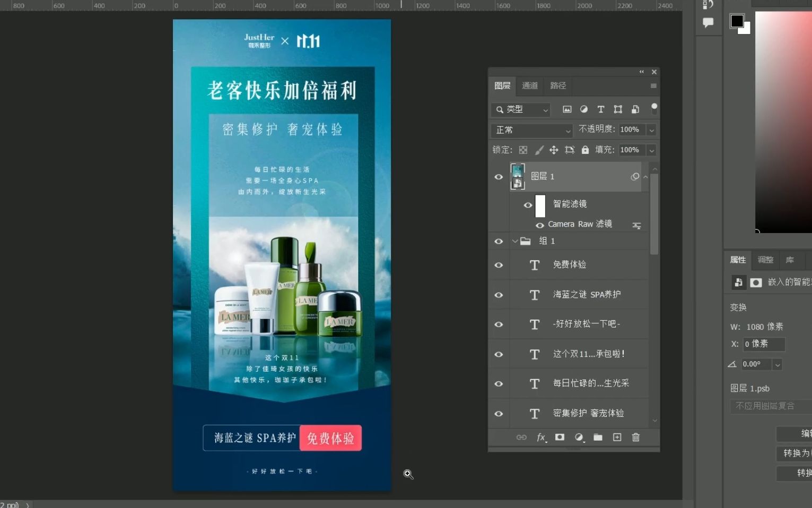Hide -好好放松一下吧- text layer
The width and height of the screenshot is (812, 508).
[x=499, y=325]
